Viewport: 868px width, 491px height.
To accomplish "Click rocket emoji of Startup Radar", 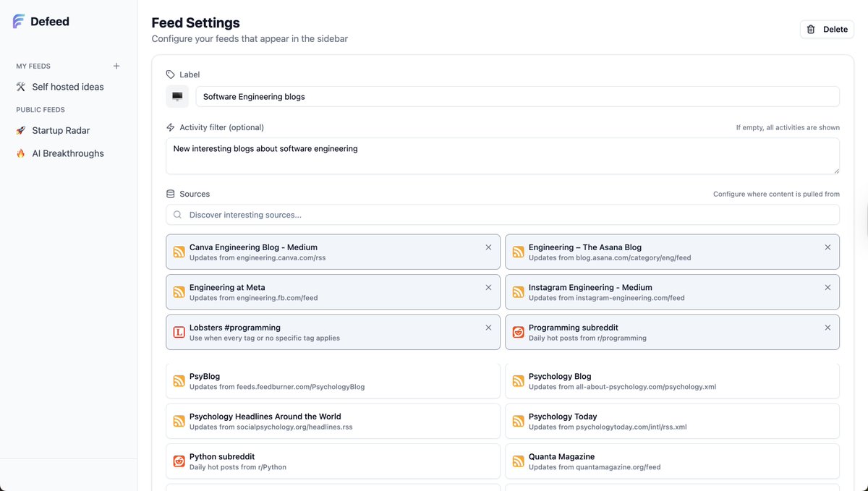I will pyautogui.click(x=20, y=131).
